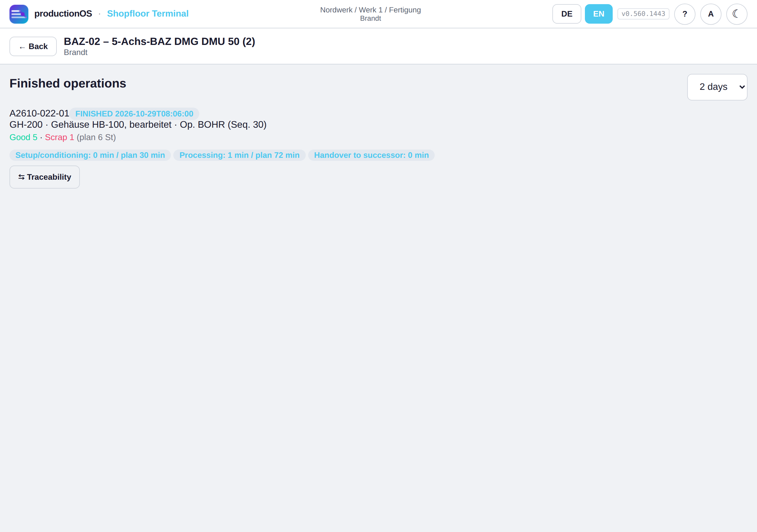
Task: Click the FINISHED 2026-10-29T08:06:00 status badge
Action: coord(134,114)
